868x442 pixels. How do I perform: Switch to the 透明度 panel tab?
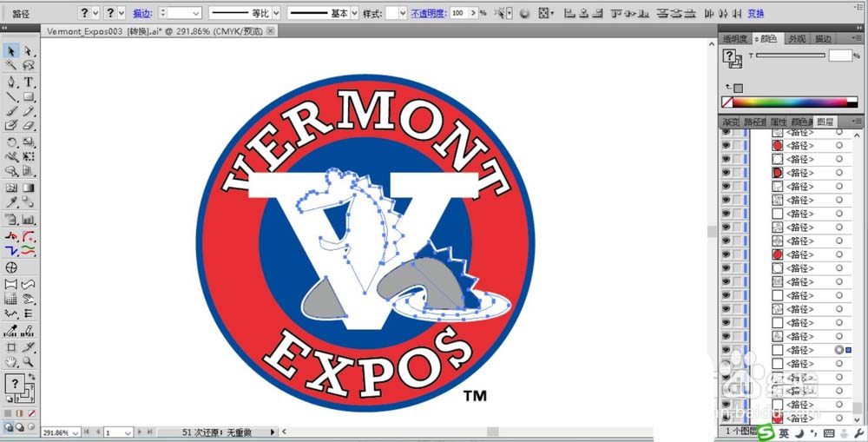pos(734,39)
